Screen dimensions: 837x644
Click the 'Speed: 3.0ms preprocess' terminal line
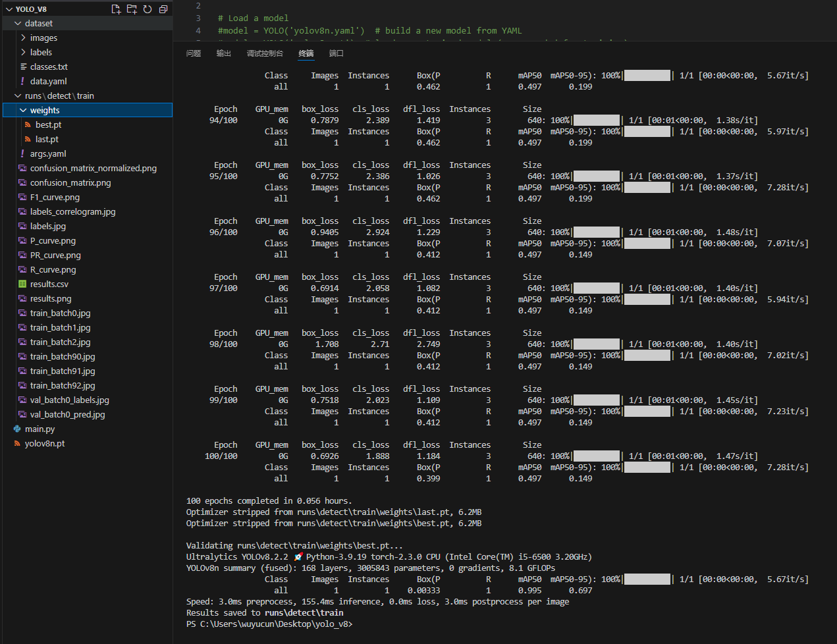pos(377,601)
